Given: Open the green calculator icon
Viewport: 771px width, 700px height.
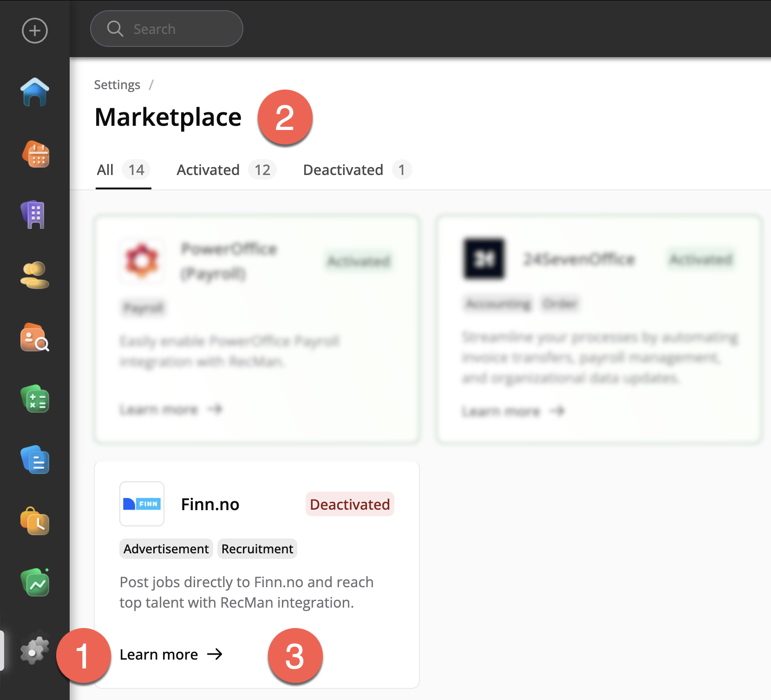Looking at the screenshot, I should (x=35, y=399).
